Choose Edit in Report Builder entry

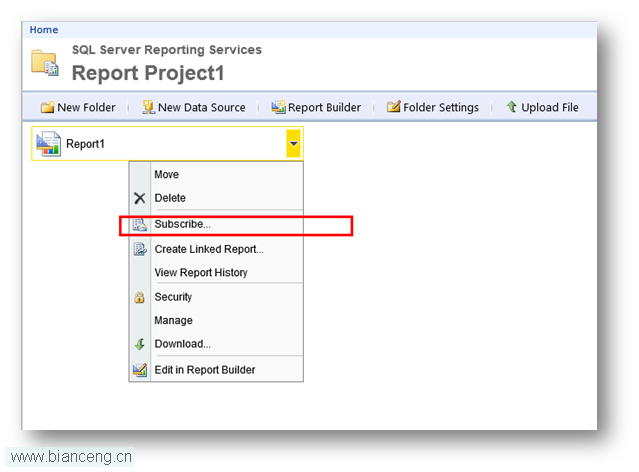tap(205, 370)
